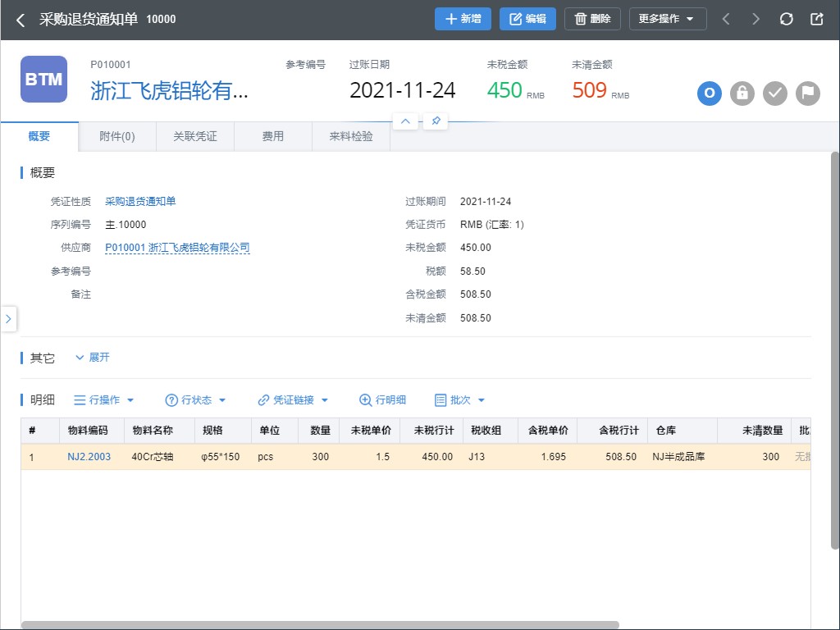Switch to the 关联凭证 tab
The image size is (840, 630).
(x=195, y=137)
